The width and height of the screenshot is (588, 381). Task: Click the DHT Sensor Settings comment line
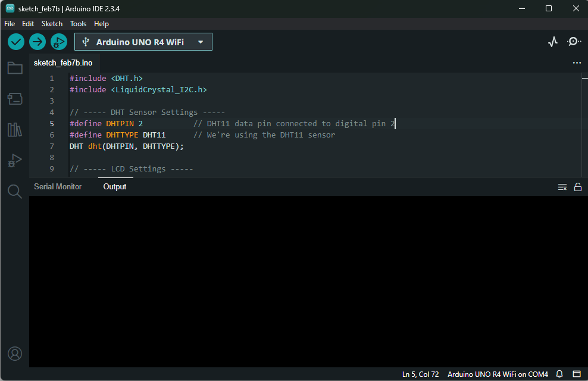(x=147, y=112)
